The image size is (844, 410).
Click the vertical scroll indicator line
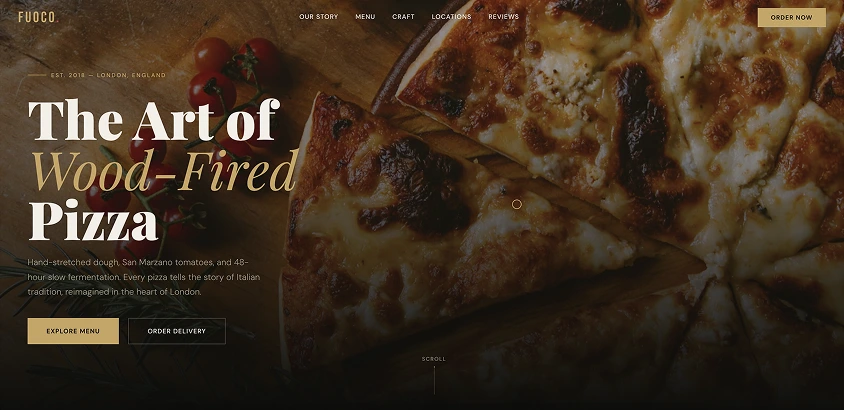(x=434, y=380)
